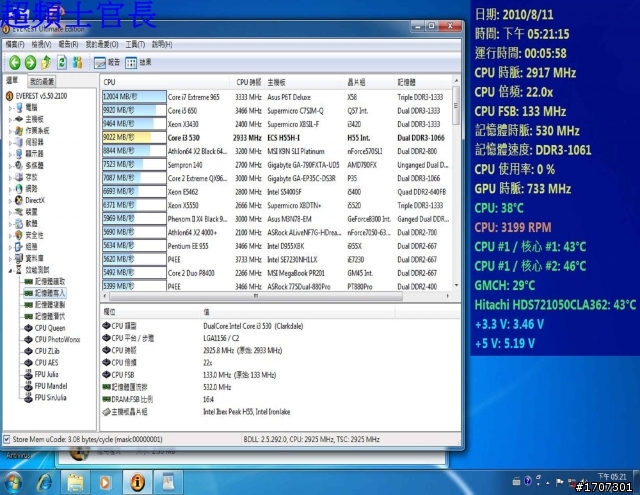Sort by the 晶片組 column header

[369, 82]
